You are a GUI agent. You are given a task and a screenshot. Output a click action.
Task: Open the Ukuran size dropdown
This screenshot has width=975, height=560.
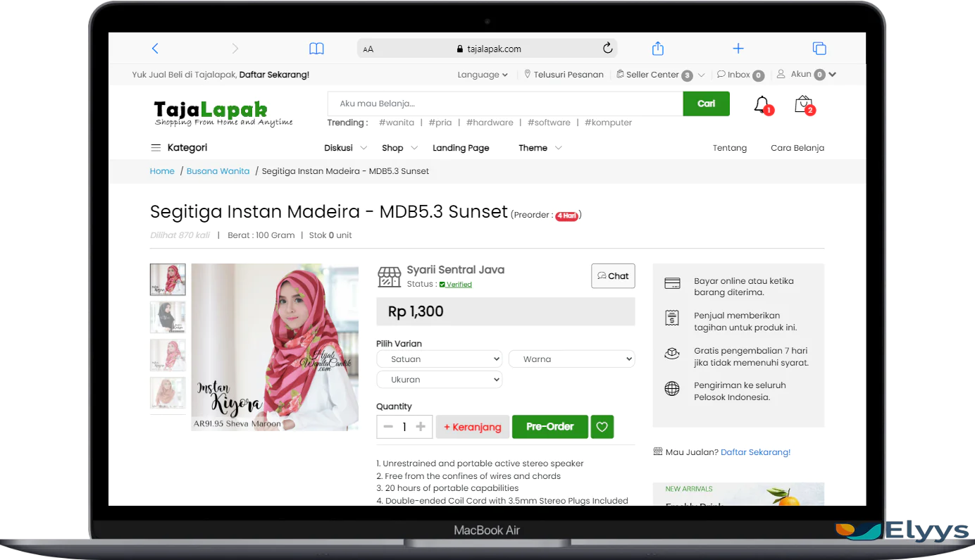[440, 380]
